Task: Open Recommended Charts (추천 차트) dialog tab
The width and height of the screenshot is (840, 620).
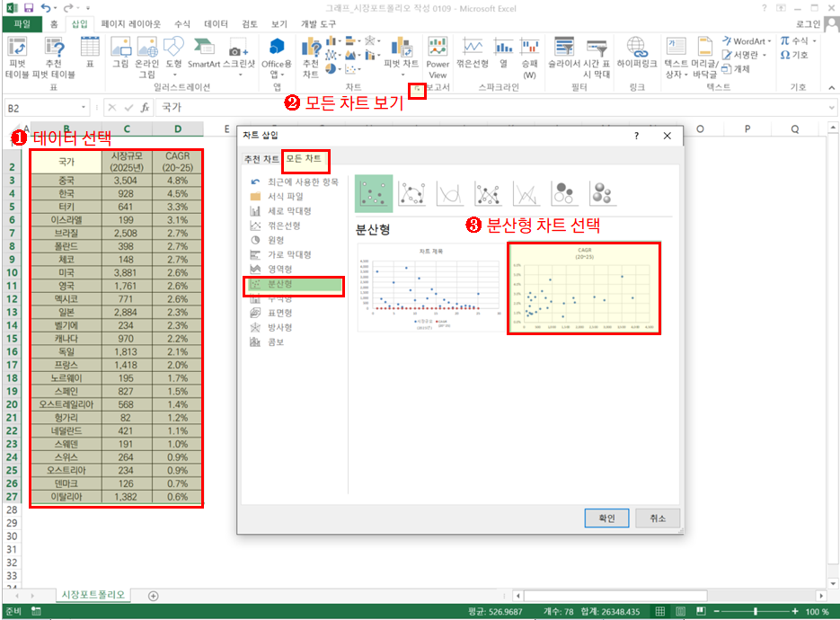Action: pos(261,159)
